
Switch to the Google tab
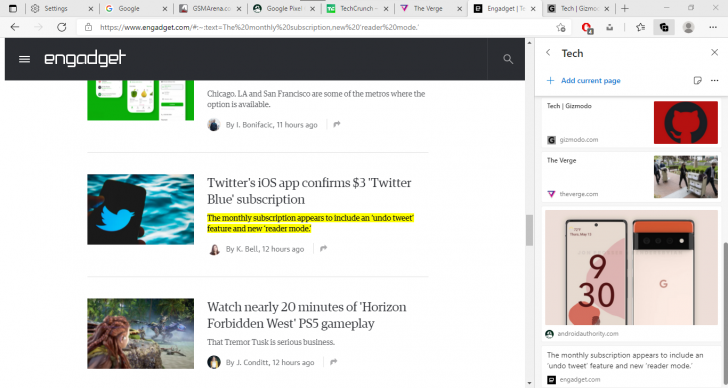tap(135, 8)
